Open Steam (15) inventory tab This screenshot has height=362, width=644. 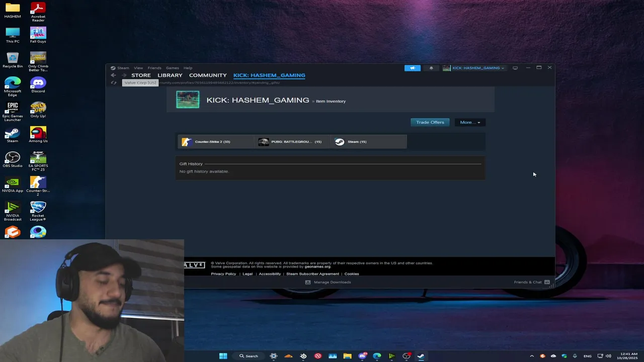[369, 142]
